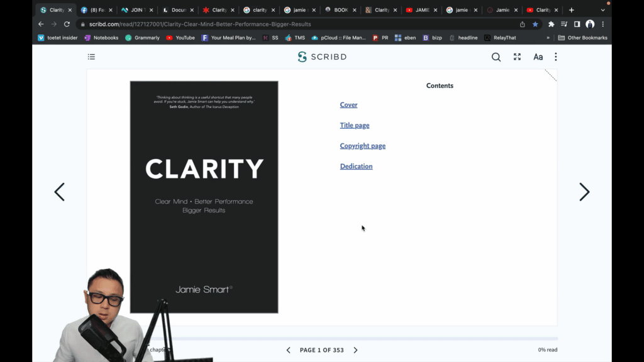
Task: Open the Scribd table of contents menu icon
Action: point(91,57)
